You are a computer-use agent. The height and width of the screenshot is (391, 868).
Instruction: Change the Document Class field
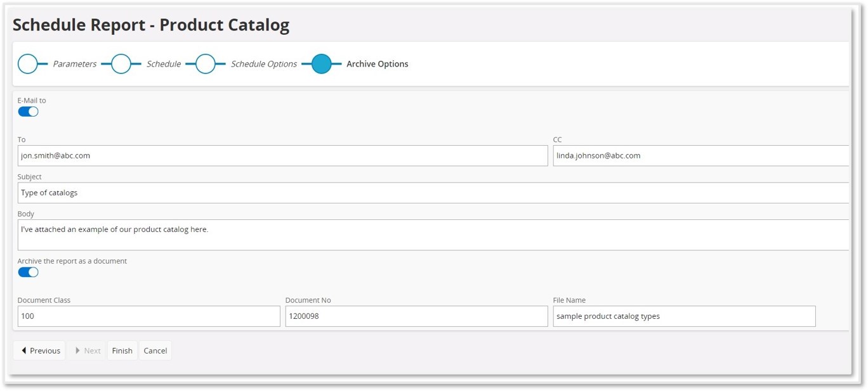tap(148, 316)
